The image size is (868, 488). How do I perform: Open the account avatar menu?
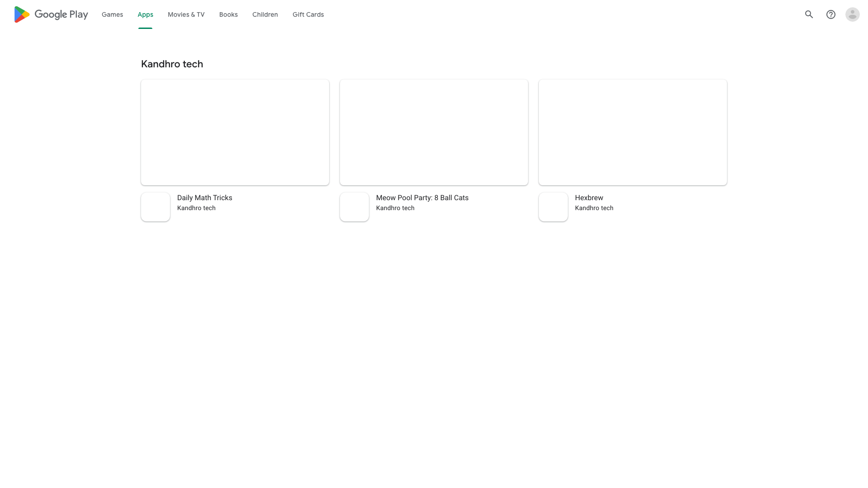(853, 14)
